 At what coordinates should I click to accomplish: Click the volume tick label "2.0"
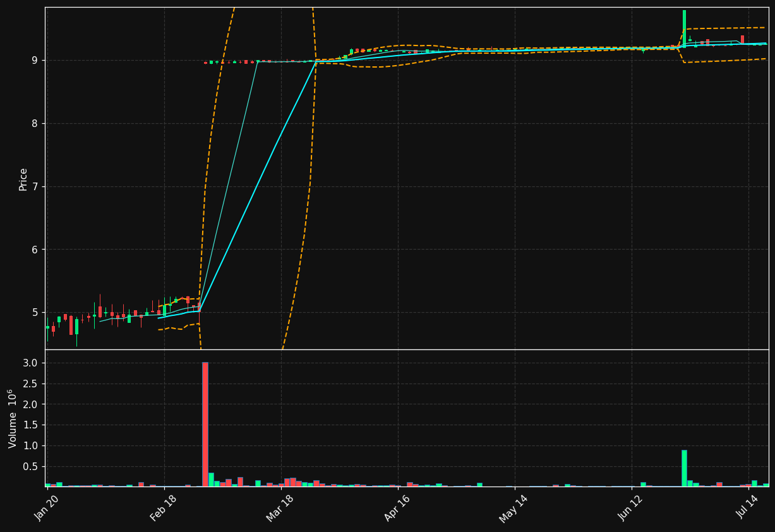coord(31,404)
